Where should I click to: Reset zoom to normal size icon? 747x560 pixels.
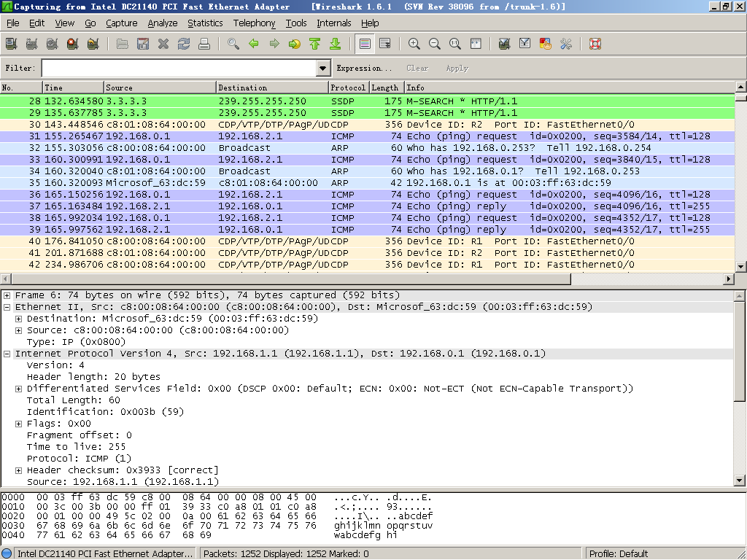click(x=455, y=44)
